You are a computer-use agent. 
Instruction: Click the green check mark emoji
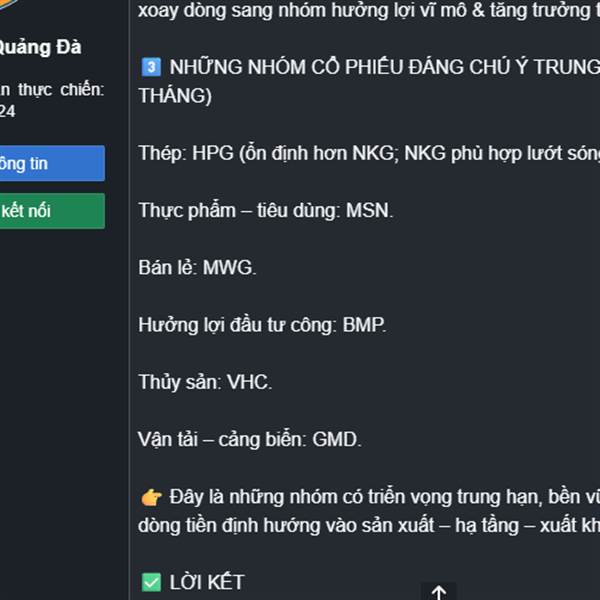coord(151,582)
